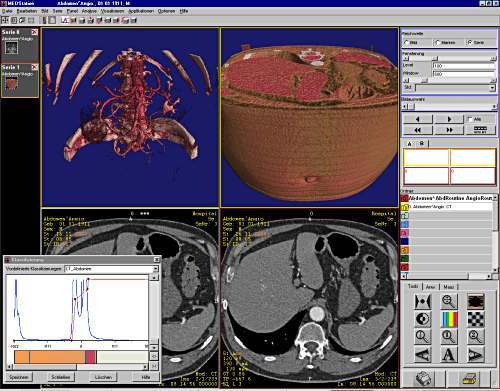
Task: Click the large upright letter A icon
Action: pyautogui.click(x=449, y=354)
